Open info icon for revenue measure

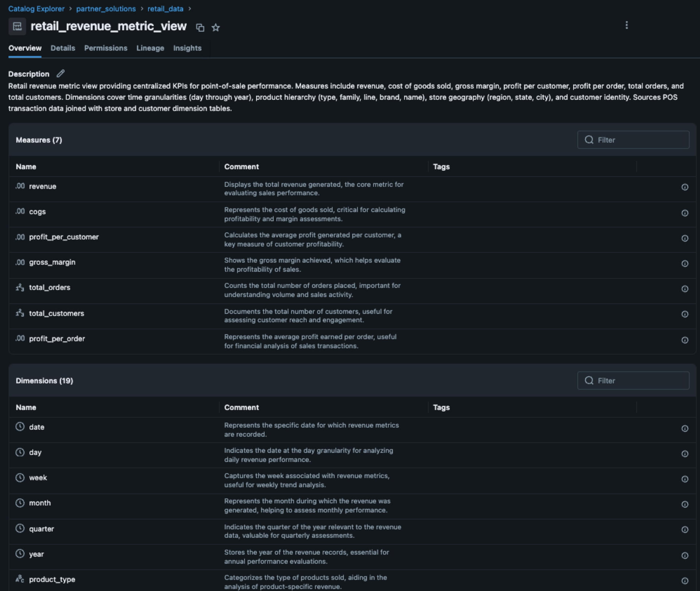[x=685, y=187]
